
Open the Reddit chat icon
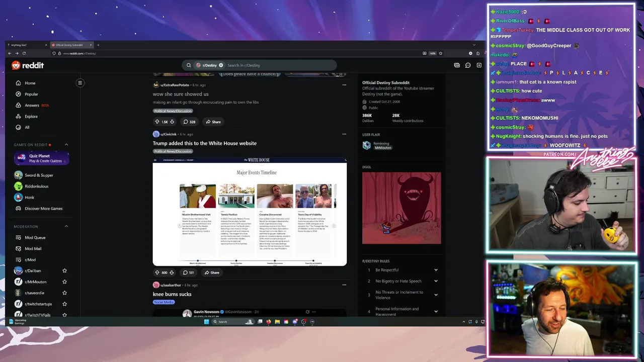(468, 65)
